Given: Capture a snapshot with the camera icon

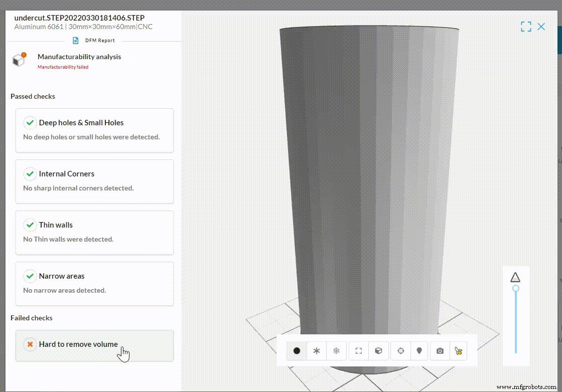Looking at the screenshot, I should tap(440, 351).
